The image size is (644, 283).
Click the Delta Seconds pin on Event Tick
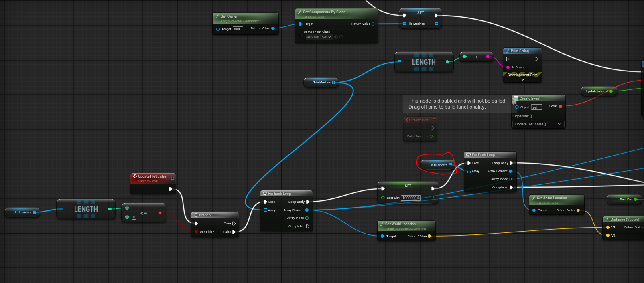click(431, 137)
